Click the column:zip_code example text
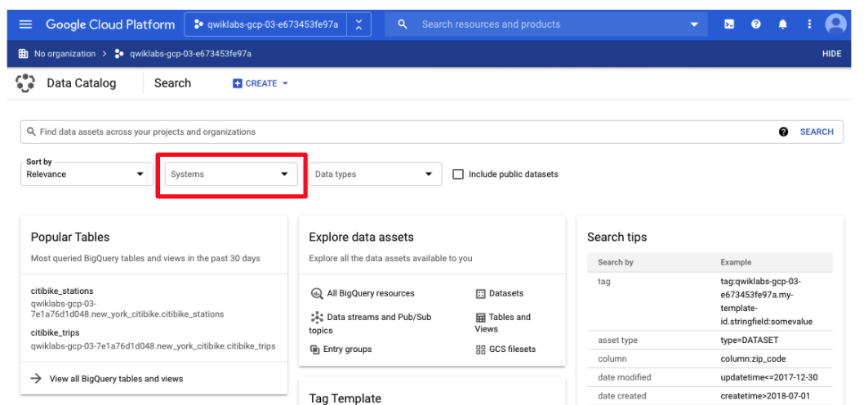Screen dimensions: 868x405 pos(753,358)
